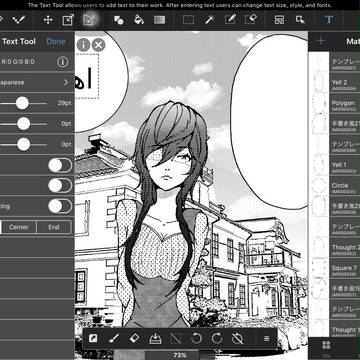Select the Text tool T icon

pyautogui.click(x=329, y=20)
